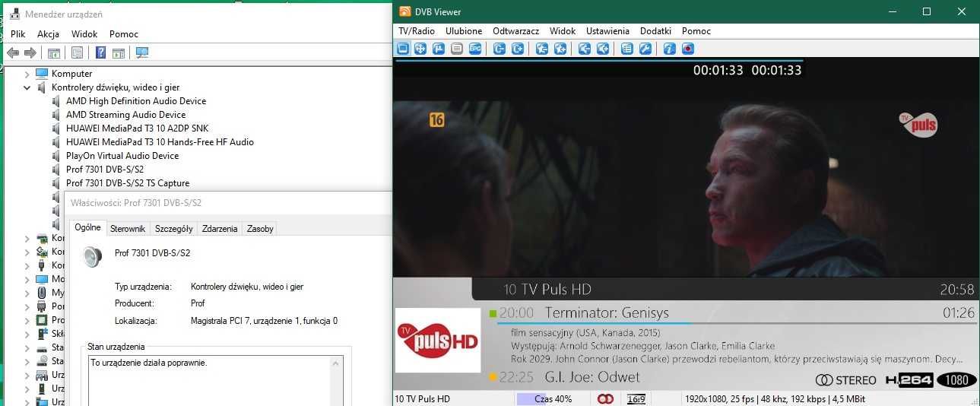The height and width of the screenshot is (406, 980).
Task: Click scan for hardware changes monitor icon
Action: click(141, 52)
